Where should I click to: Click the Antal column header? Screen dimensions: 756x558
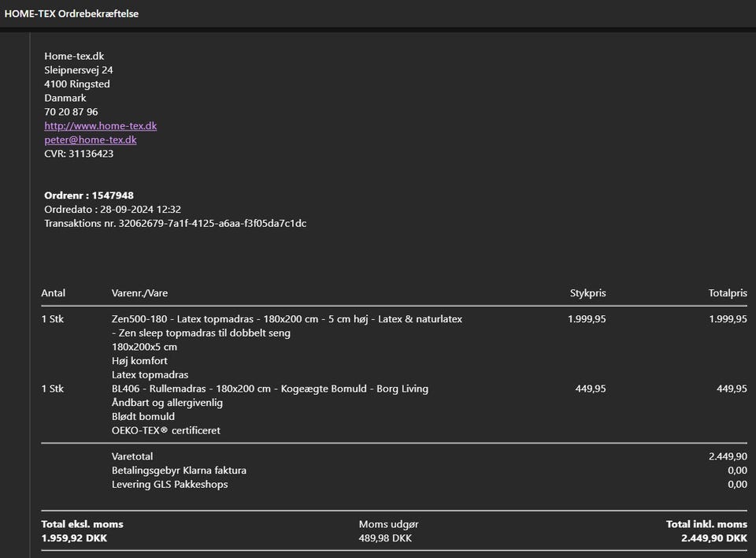coord(53,293)
